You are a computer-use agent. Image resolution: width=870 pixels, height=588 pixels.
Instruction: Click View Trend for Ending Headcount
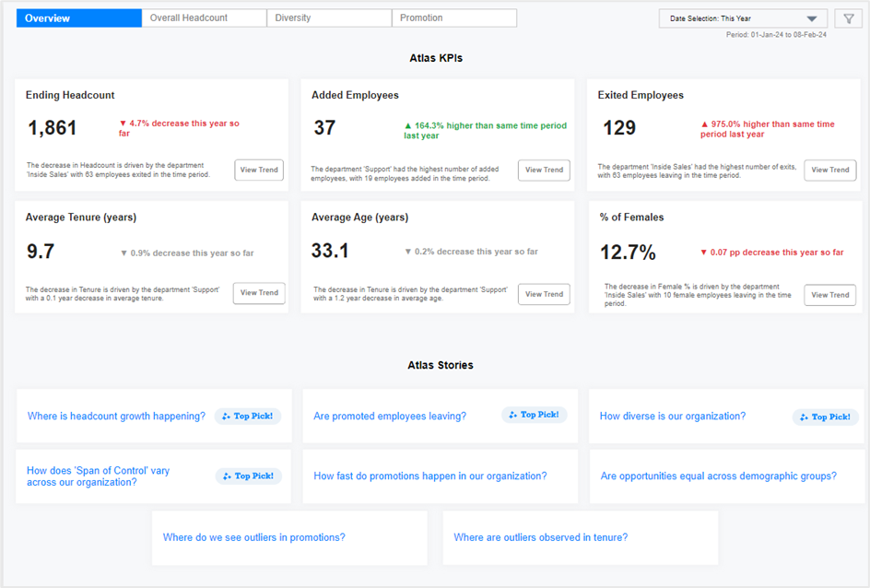pyautogui.click(x=258, y=170)
